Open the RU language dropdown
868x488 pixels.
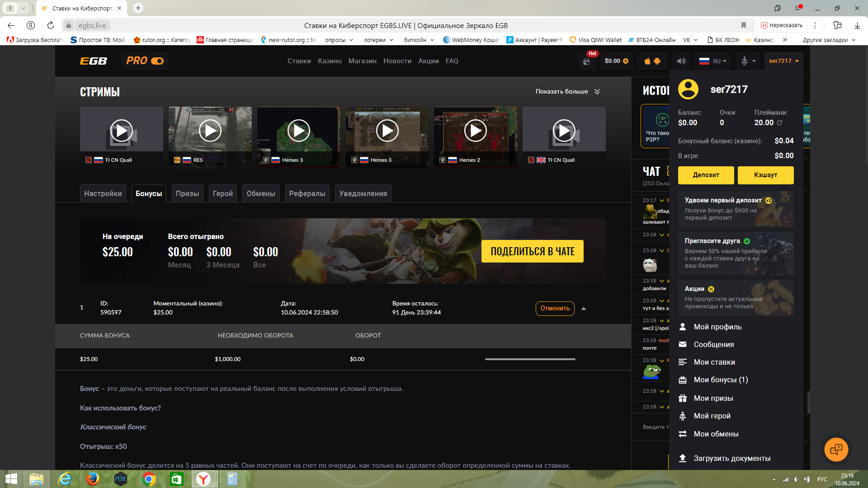(713, 61)
